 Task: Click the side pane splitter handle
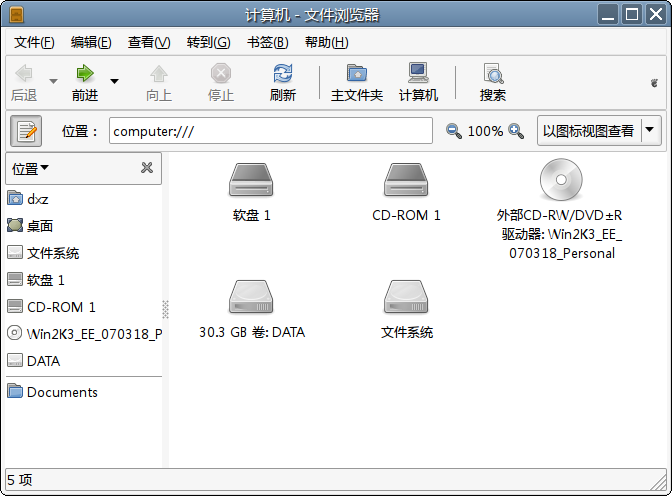pyautogui.click(x=165, y=309)
